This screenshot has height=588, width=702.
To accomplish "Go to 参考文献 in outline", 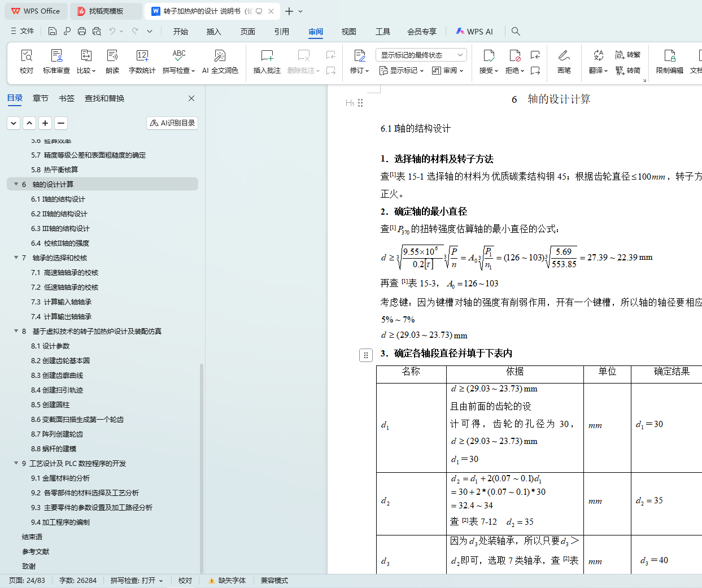I will tap(36, 551).
